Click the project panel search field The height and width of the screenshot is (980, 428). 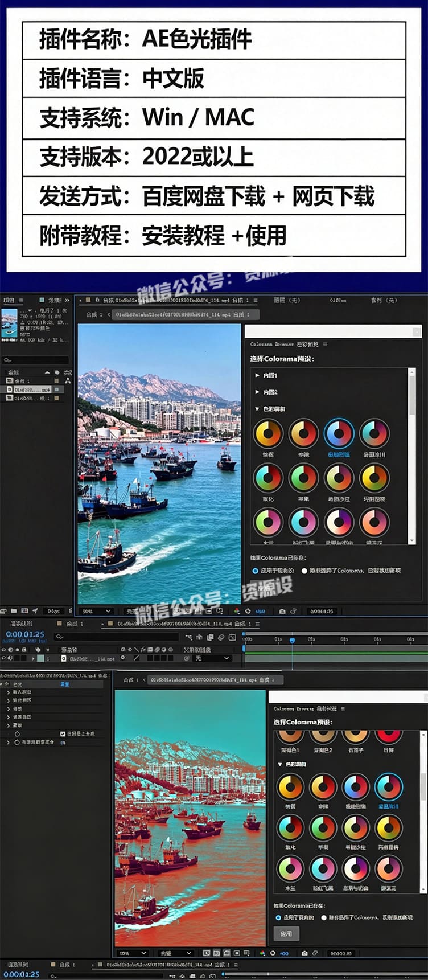[x=35, y=360]
